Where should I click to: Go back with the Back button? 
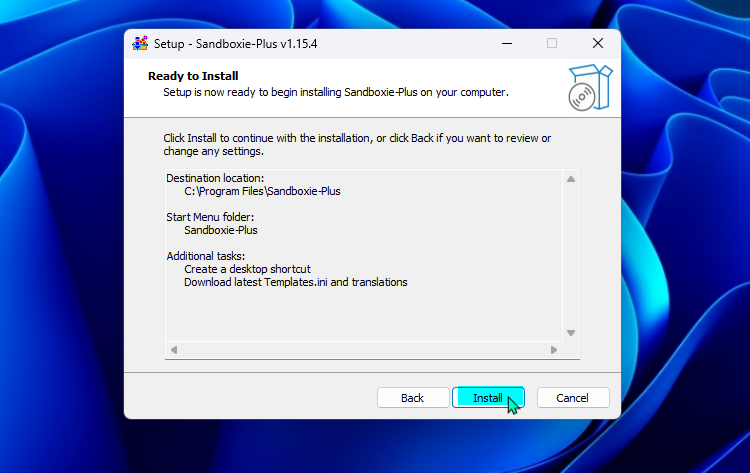click(x=413, y=397)
